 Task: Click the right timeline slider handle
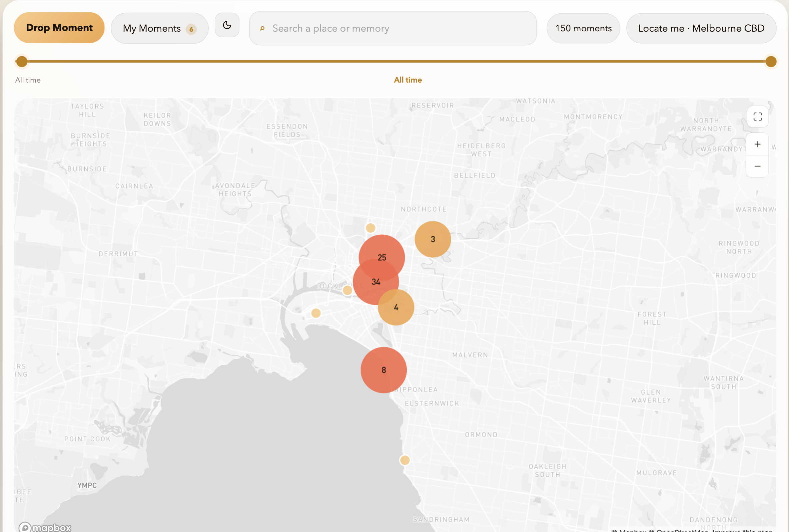click(x=771, y=62)
